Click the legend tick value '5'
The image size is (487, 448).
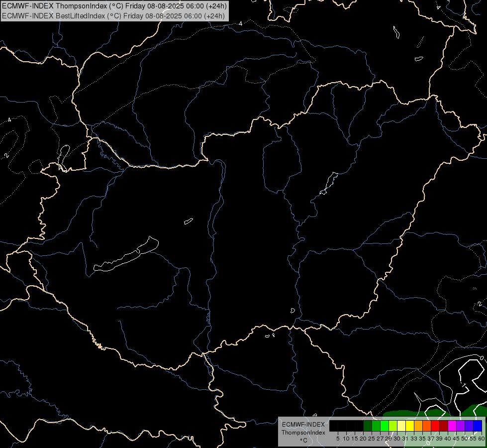338,439
